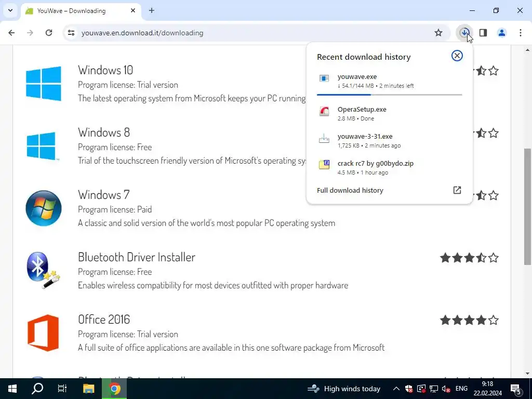Open taskbar Search

tap(37, 389)
